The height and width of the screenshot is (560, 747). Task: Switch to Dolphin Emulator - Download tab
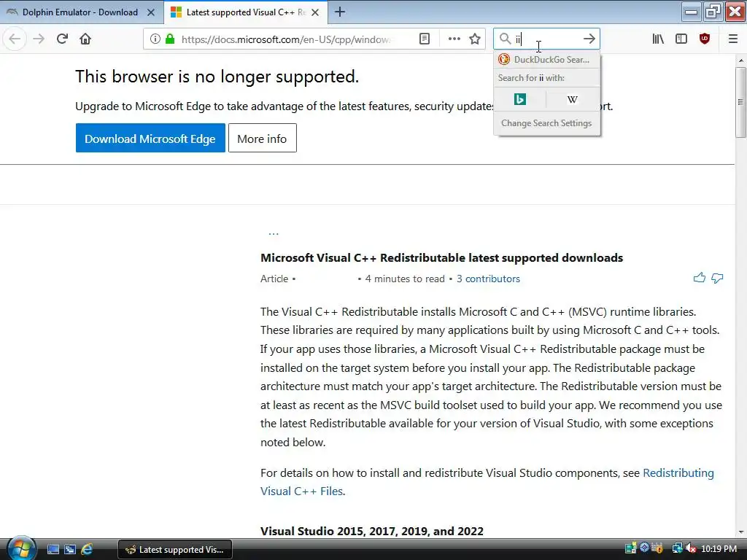pyautogui.click(x=80, y=12)
